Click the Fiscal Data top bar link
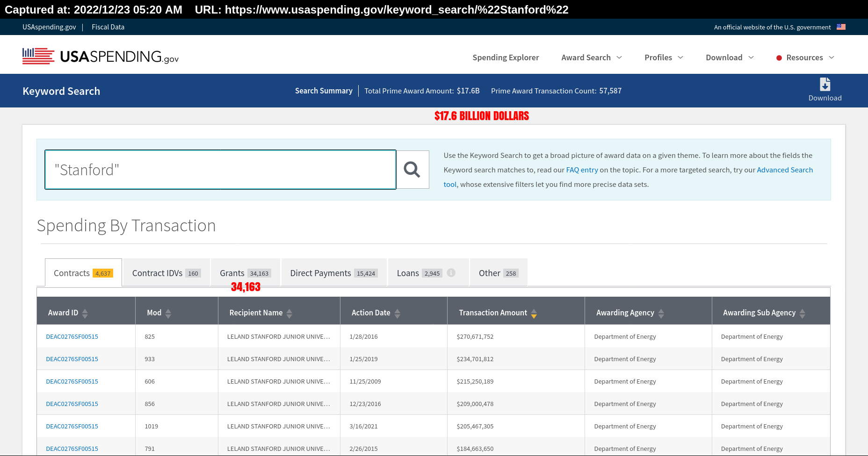Screen dimensions: 868x456 click(108, 27)
